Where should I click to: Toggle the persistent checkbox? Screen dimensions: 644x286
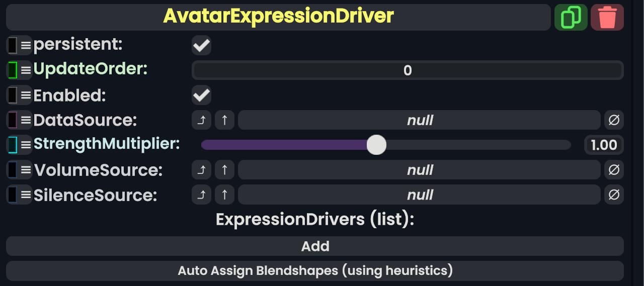coord(201,46)
